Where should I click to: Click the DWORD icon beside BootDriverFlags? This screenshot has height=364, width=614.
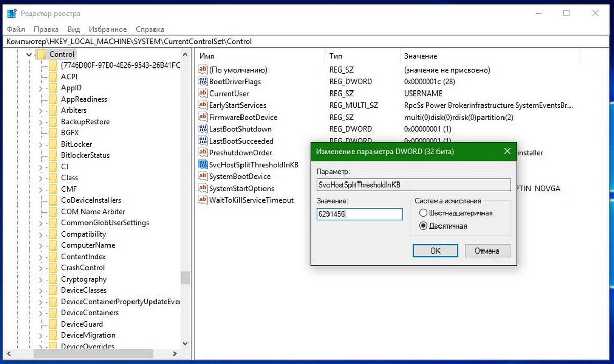203,82
